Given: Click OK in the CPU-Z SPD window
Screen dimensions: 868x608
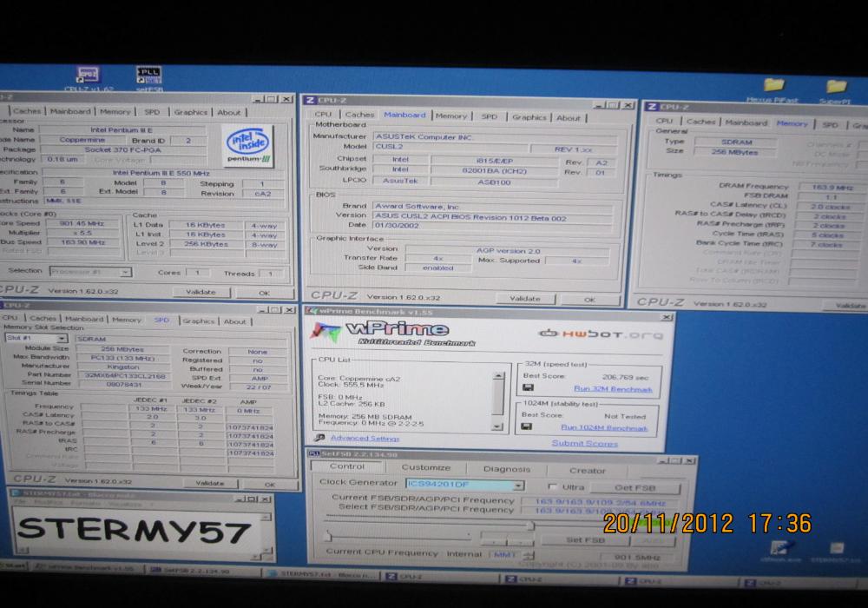Looking at the screenshot, I should 269,484.
